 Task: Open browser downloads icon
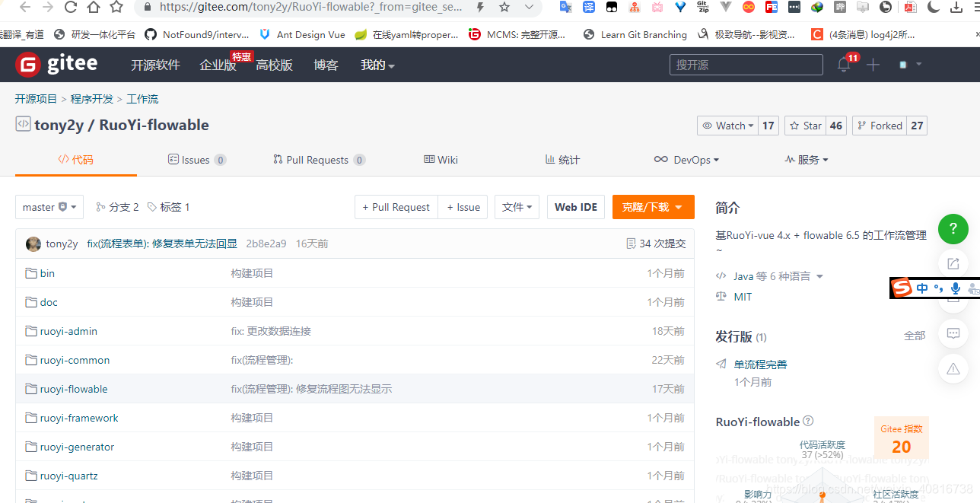pyautogui.click(x=956, y=8)
